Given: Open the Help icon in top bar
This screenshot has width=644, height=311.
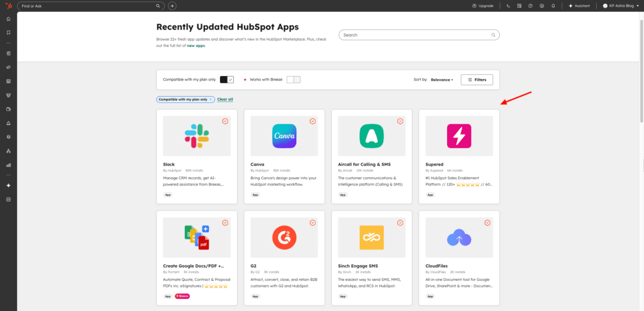Looking at the screenshot, I should pyautogui.click(x=531, y=6).
